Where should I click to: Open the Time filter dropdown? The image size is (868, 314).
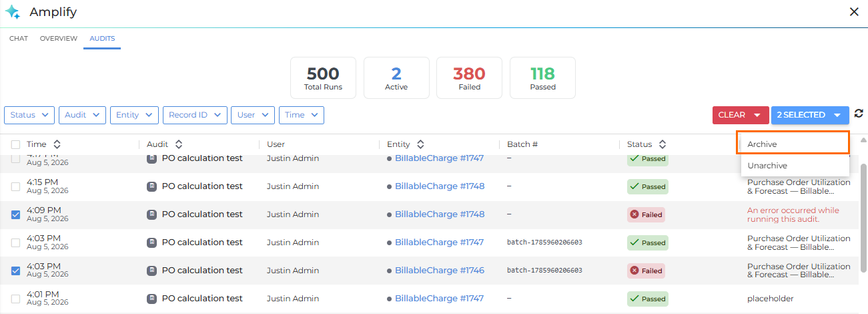[x=302, y=115]
